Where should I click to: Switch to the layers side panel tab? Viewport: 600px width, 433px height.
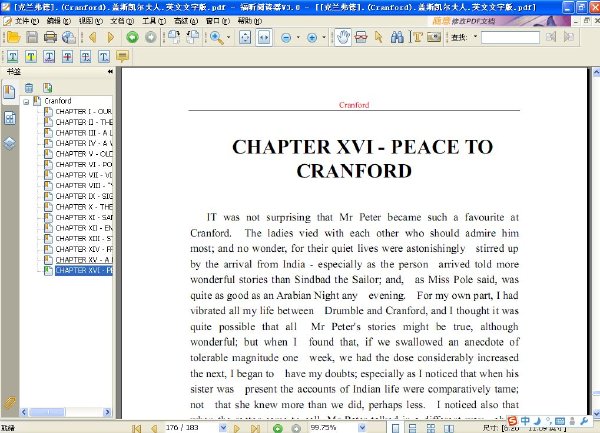10,144
